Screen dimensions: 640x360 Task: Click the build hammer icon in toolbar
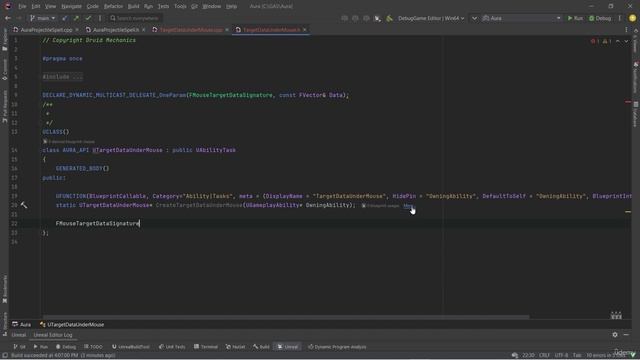[x=389, y=18]
